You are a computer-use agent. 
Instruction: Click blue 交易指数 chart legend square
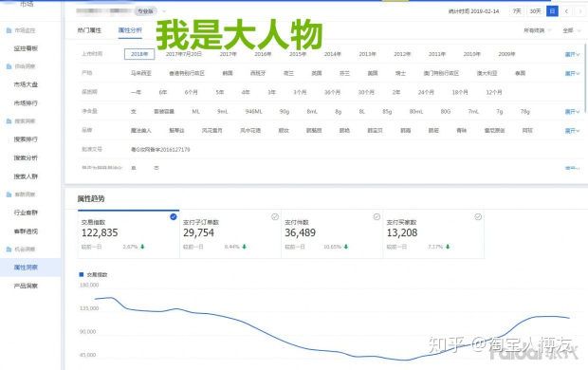tap(82, 275)
